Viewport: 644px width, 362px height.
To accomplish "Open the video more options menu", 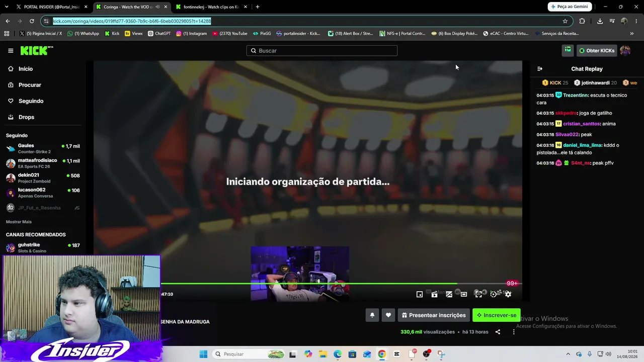I will pyautogui.click(x=514, y=332).
